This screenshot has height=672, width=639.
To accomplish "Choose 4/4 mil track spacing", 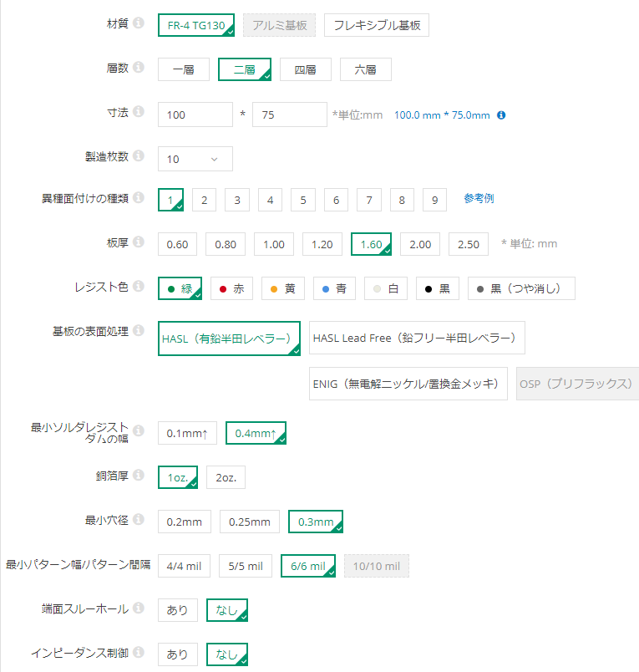I will point(184,566).
